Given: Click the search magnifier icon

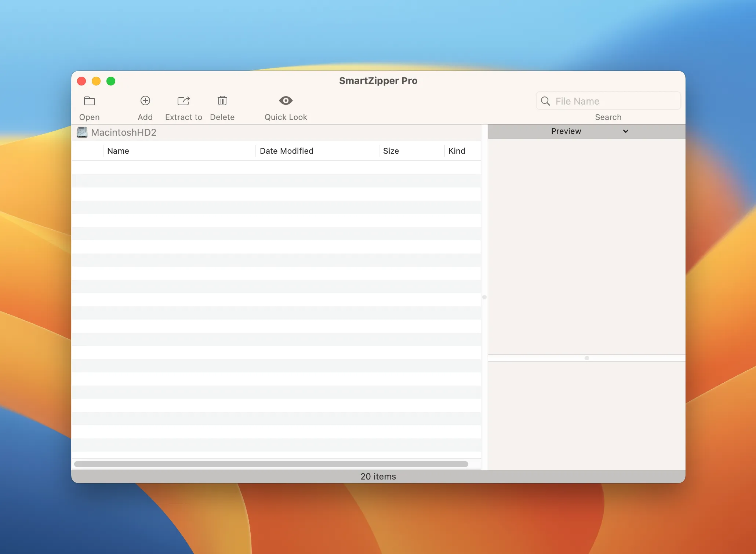Looking at the screenshot, I should (x=545, y=101).
